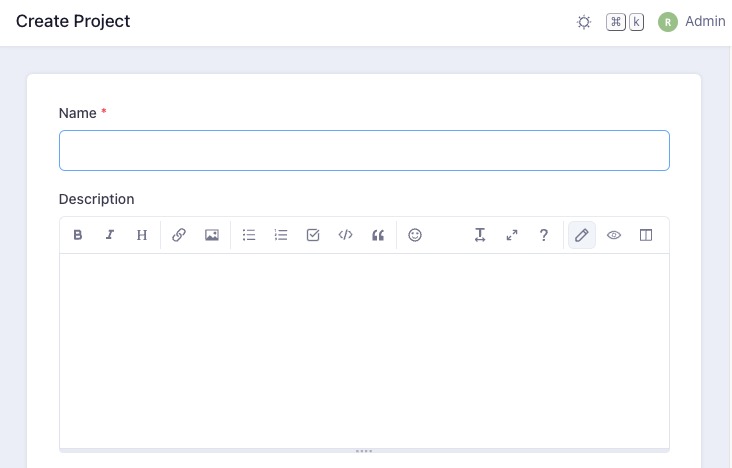Insert a code block
Screen dimensions: 732x468
click(x=345, y=235)
